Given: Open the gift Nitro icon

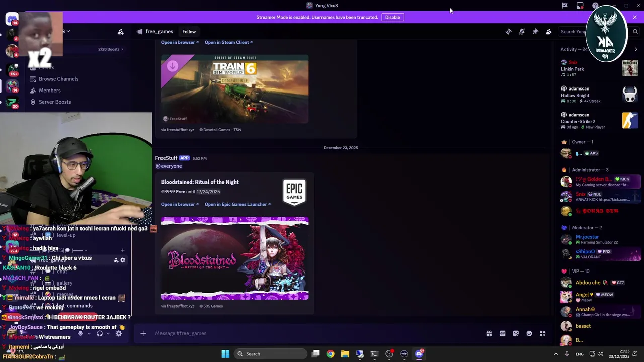Looking at the screenshot, I should coord(489,333).
